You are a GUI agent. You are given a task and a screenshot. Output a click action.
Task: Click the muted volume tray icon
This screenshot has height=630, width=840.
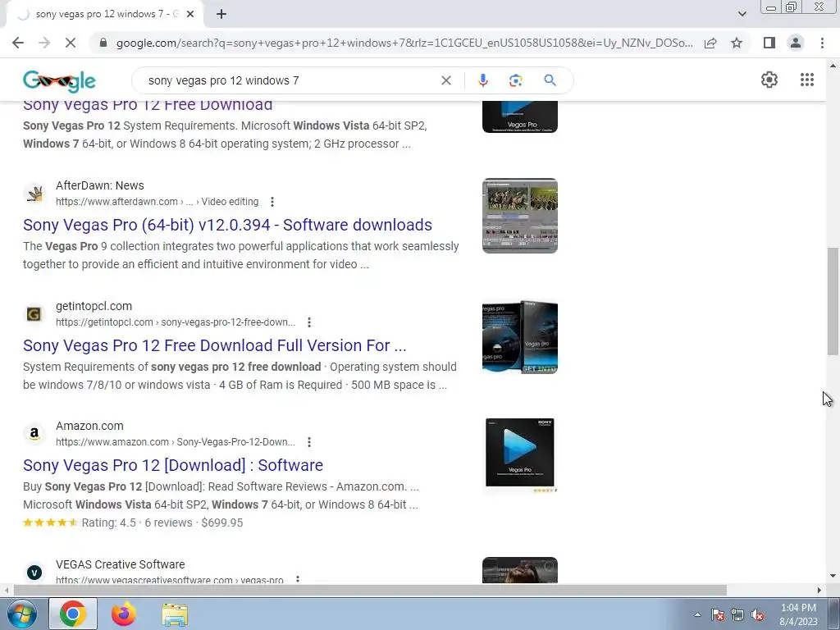(x=757, y=615)
